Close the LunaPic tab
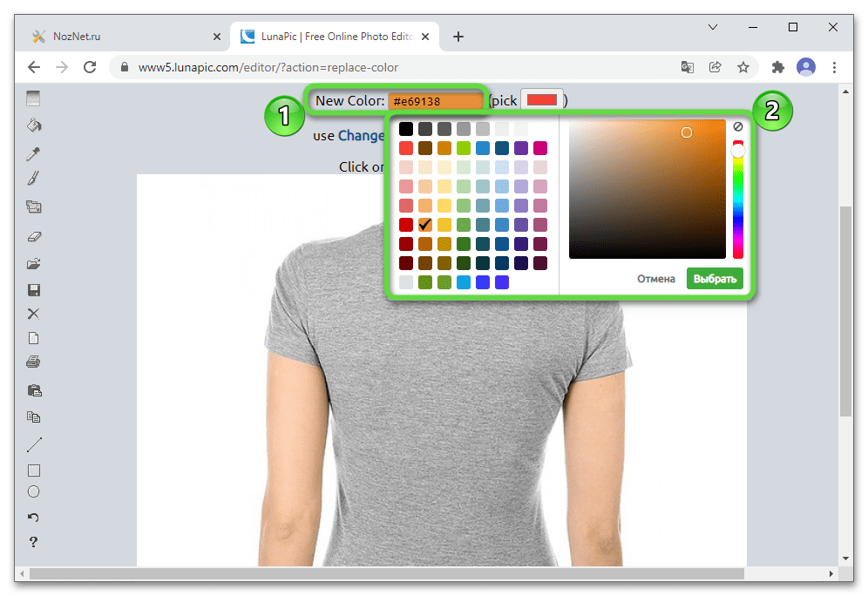The image size is (868, 596). [425, 37]
